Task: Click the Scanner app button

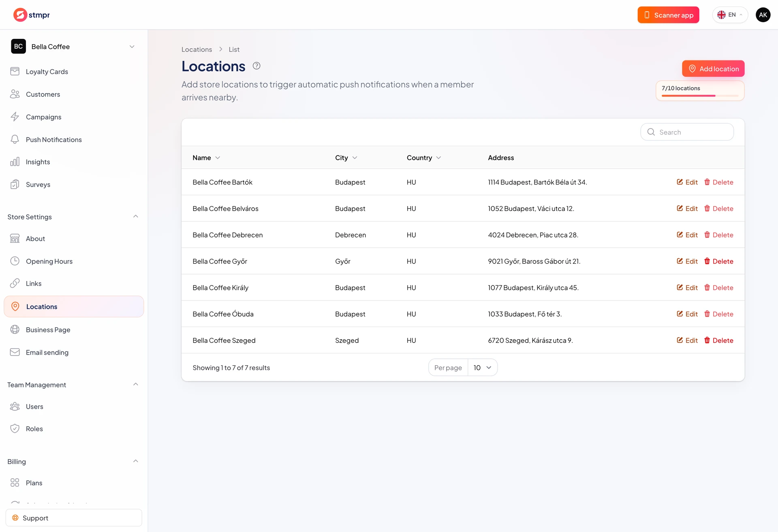Action: [668, 15]
